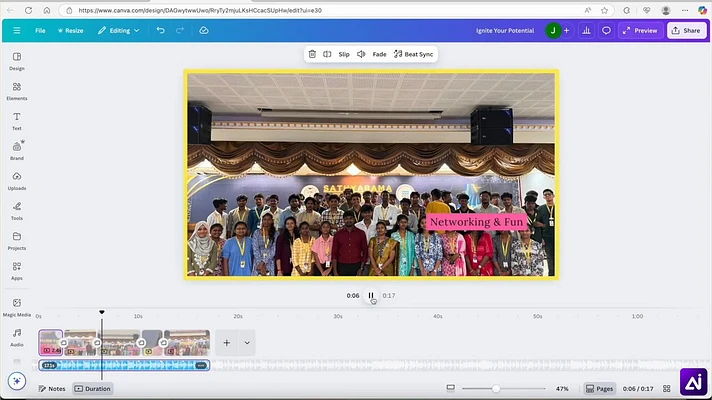Image resolution: width=712 pixels, height=400 pixels.
Task: Go to the browser home page
Action: [47, 10]
